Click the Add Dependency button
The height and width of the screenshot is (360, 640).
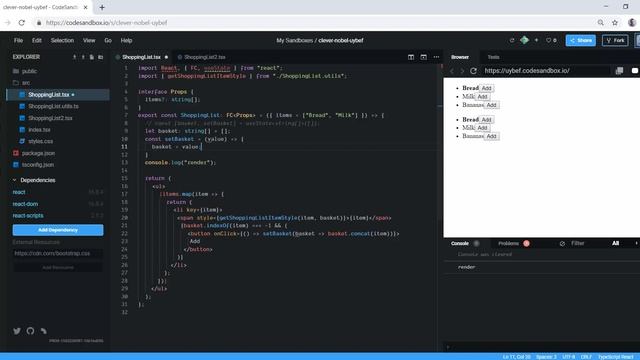pos(58,230)
